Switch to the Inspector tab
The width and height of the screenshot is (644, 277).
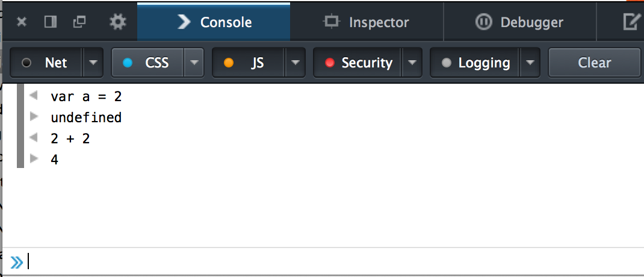point(367,22)
